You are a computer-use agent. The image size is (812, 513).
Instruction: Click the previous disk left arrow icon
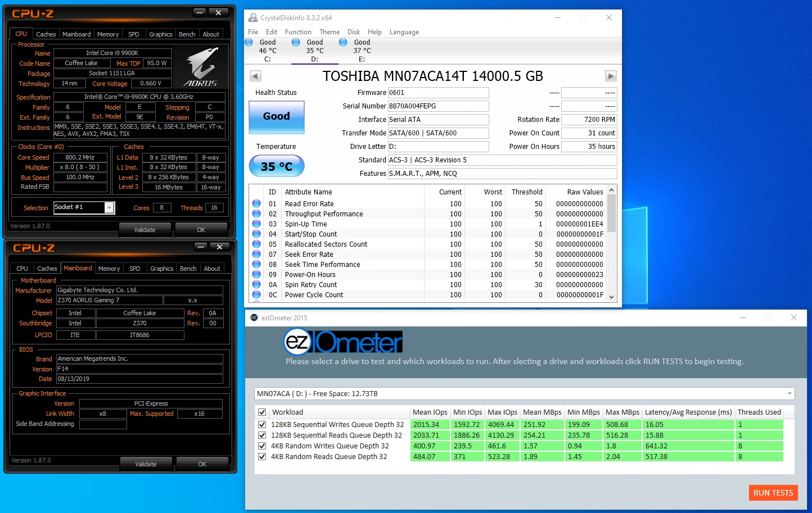point(255,76)
